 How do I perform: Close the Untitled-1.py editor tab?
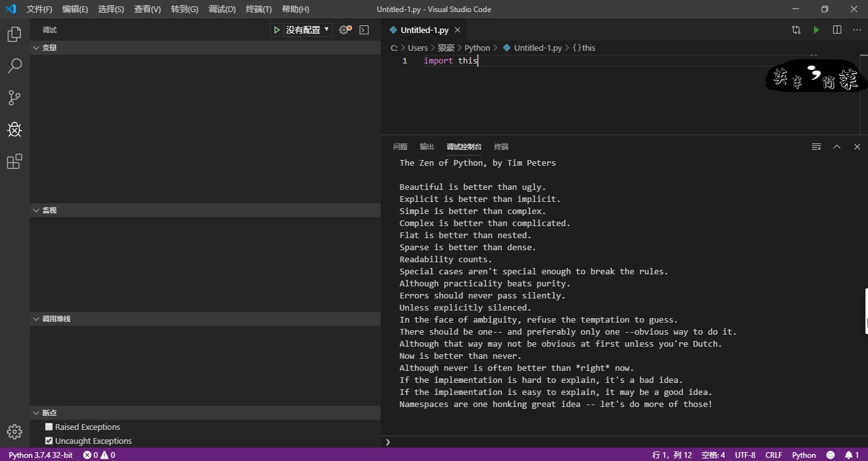pos(458,30)
